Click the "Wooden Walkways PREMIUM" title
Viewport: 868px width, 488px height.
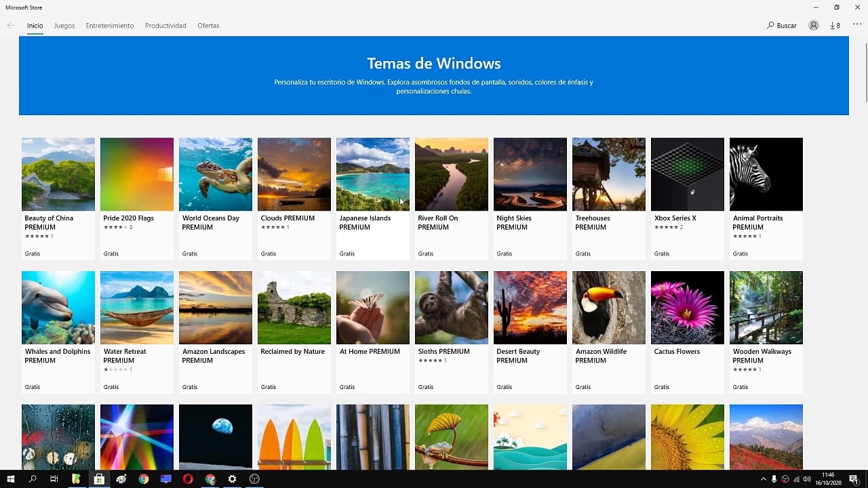click(762, 356)
